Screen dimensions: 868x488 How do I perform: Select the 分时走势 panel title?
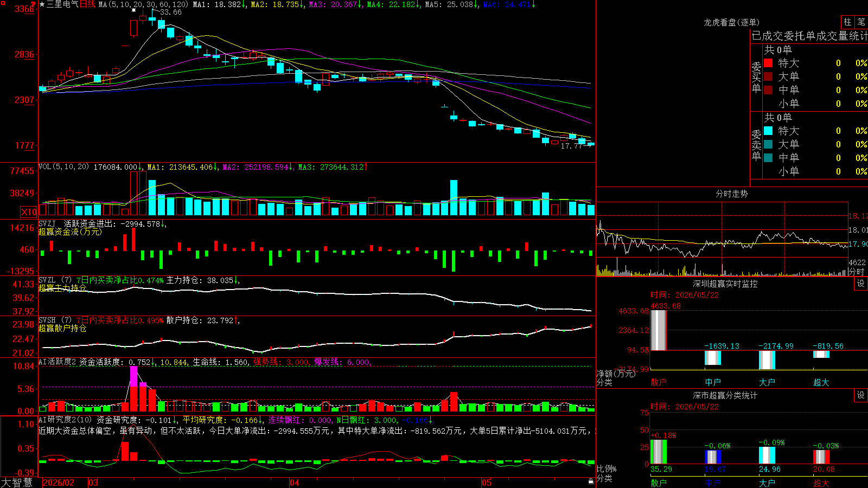tap(731, 194)
